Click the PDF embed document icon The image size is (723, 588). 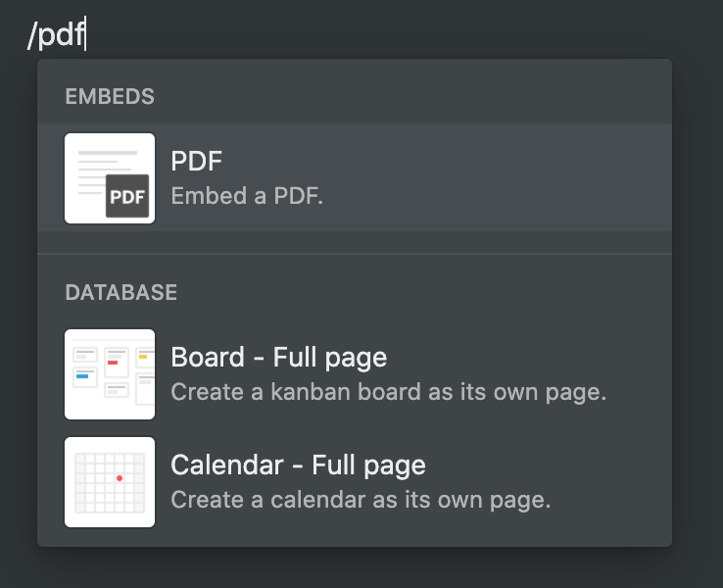pos(110,178)
